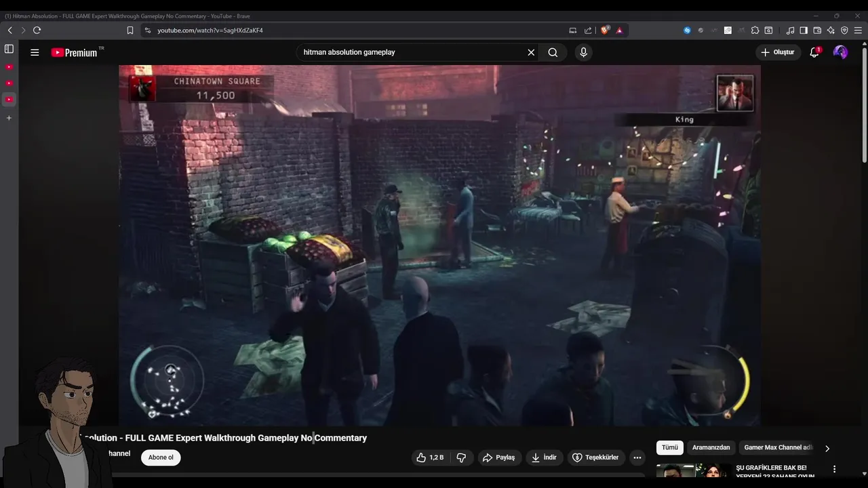Toggle the vertical tabs panel icon

pos(9,49)
